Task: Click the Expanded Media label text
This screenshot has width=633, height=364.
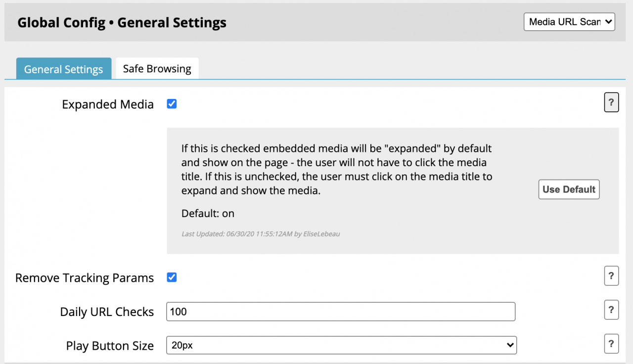Action: coord(108,105)
